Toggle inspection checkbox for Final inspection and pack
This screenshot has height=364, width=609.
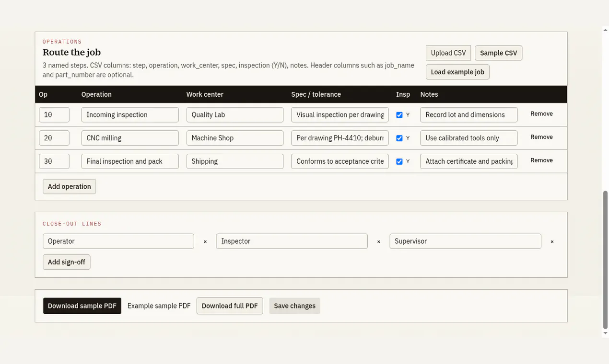pos(399,162)
